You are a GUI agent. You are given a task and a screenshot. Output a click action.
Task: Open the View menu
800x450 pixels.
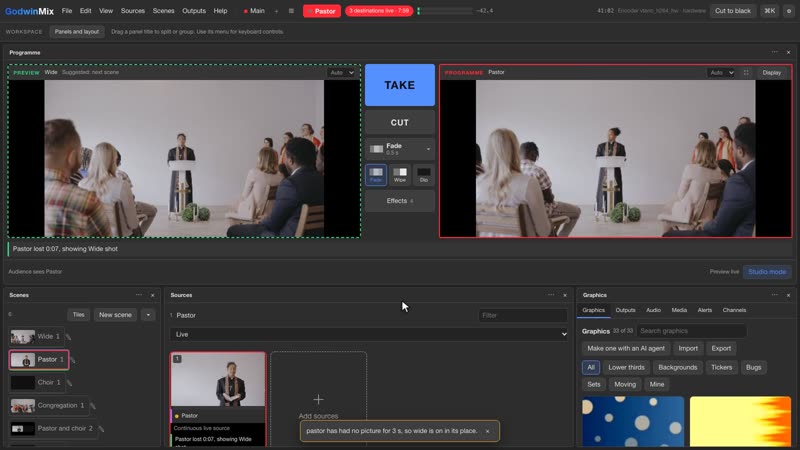106,11
